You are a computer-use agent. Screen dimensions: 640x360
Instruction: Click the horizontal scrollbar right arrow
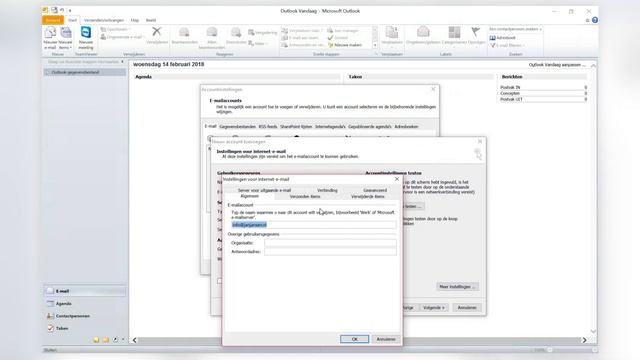tap(584, 340)
